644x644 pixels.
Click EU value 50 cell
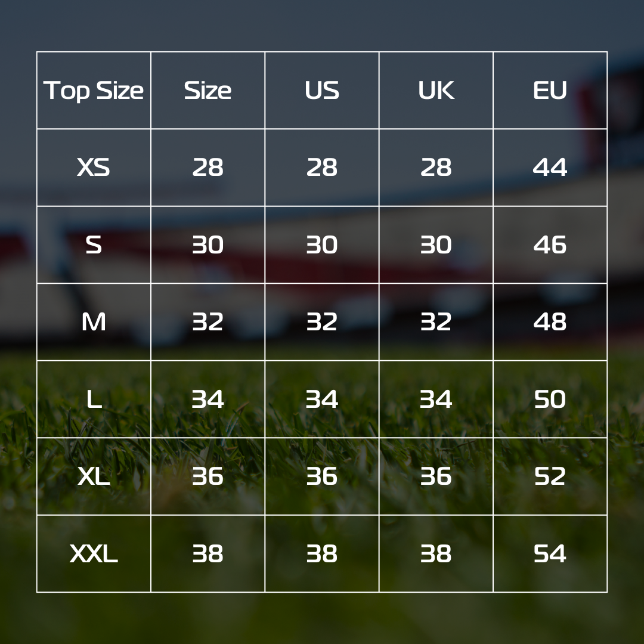pyautogui.click(x=550, y=399)
